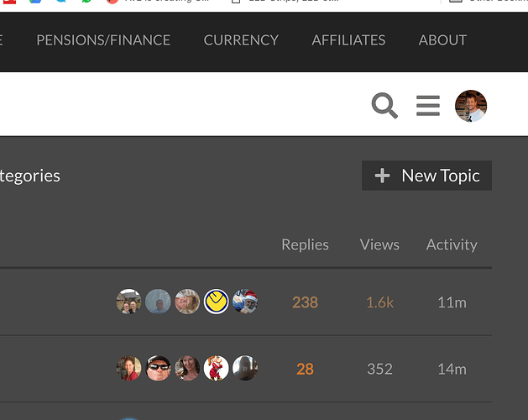
Task: Open the user profile avatar
Action: tap(471, 106)
